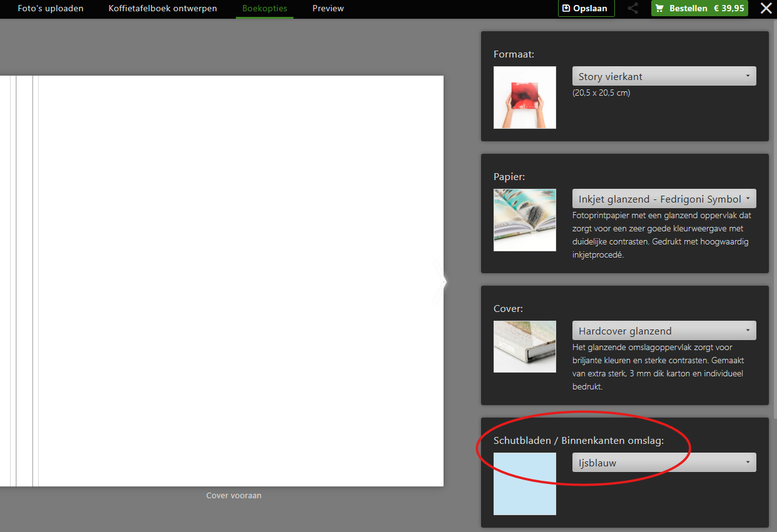Open the Inkjet glanzend paper dropdown
Screen dimensions: 777x532
tap(664, 199)
